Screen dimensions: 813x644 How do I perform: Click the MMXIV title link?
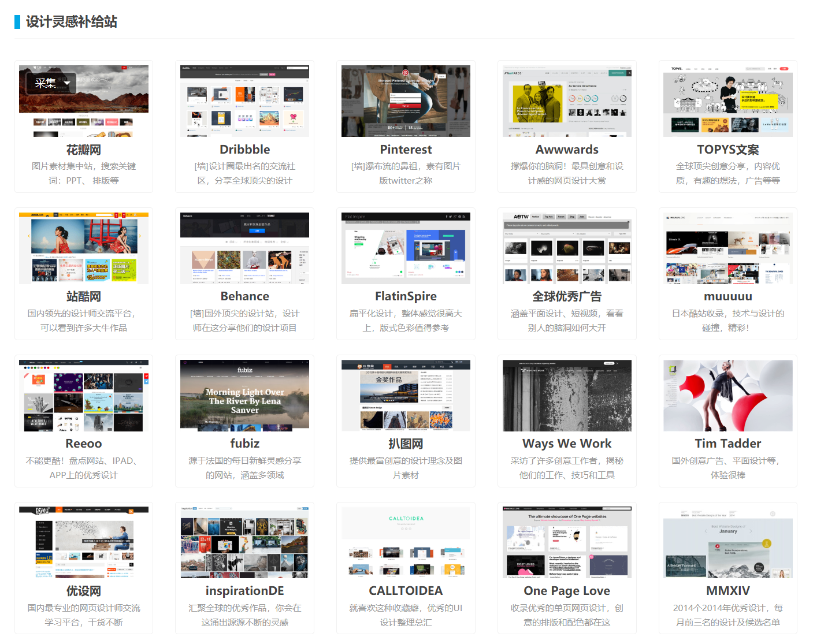(x=728, y=591)
